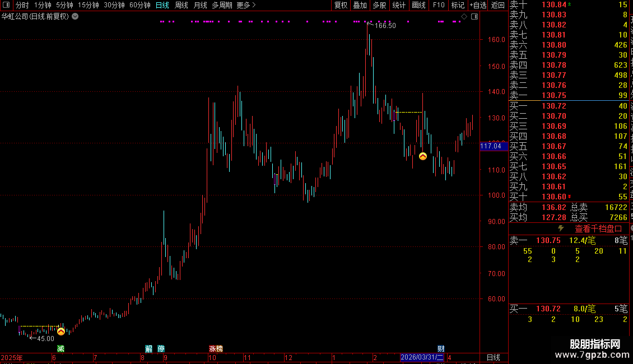This screenshot has width=633, height=364.
Task: Select the 5分钟 period
Action: pyautogui.click(x=64, y=5)
